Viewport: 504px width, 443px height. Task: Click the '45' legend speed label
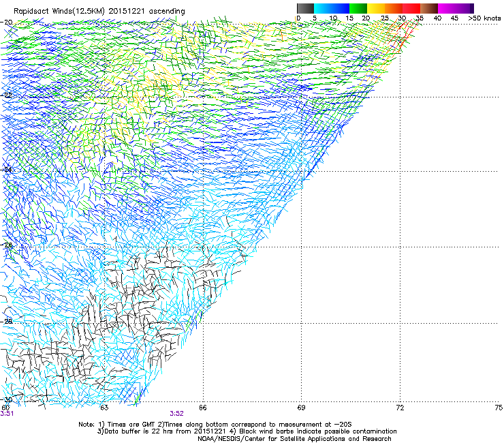pos(454,18)
